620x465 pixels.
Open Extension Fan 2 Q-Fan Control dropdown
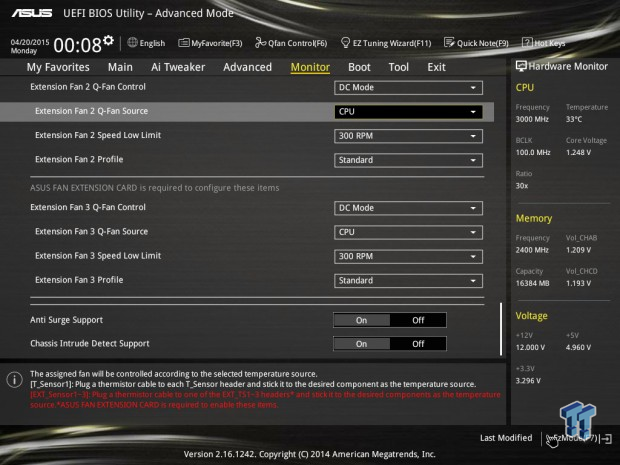coord(408,88)
